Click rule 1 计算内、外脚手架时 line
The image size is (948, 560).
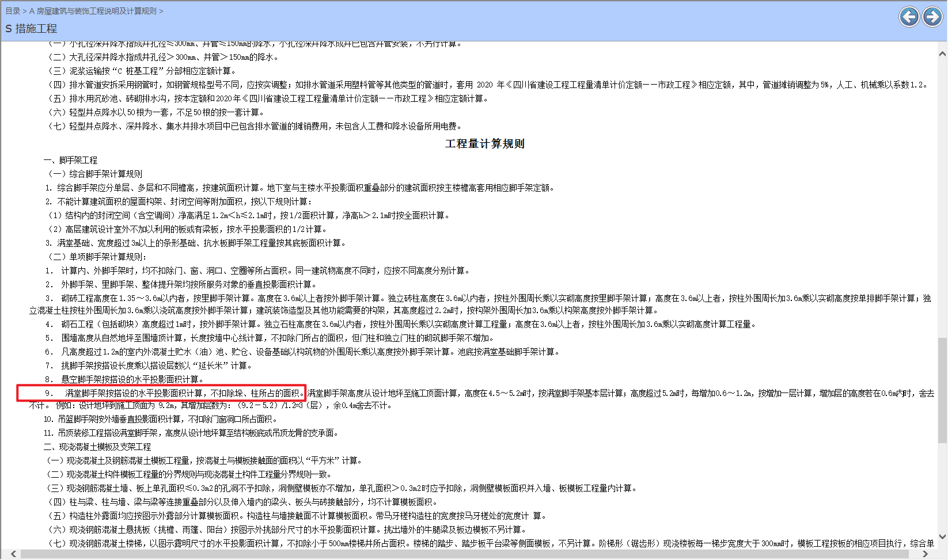[258, 271]
